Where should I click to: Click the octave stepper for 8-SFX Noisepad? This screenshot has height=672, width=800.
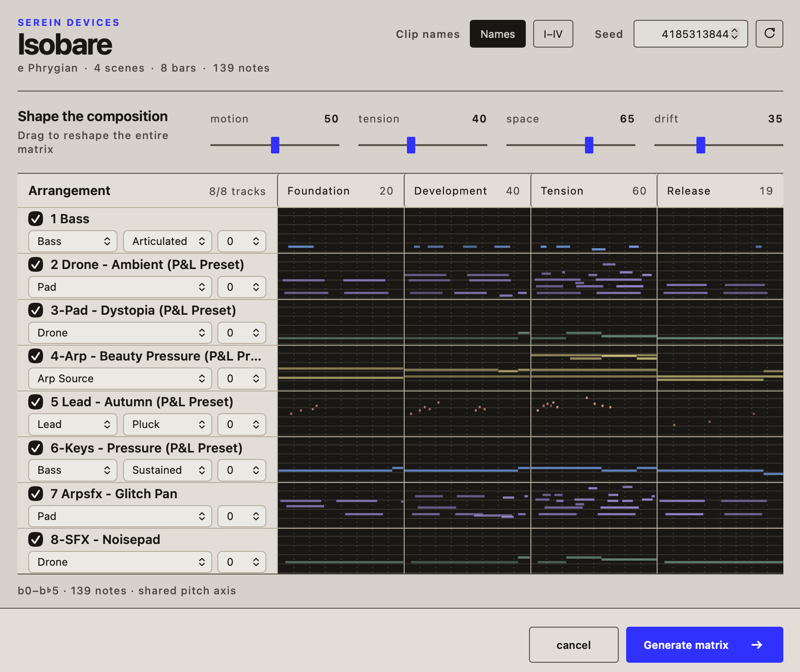[242, 562]
